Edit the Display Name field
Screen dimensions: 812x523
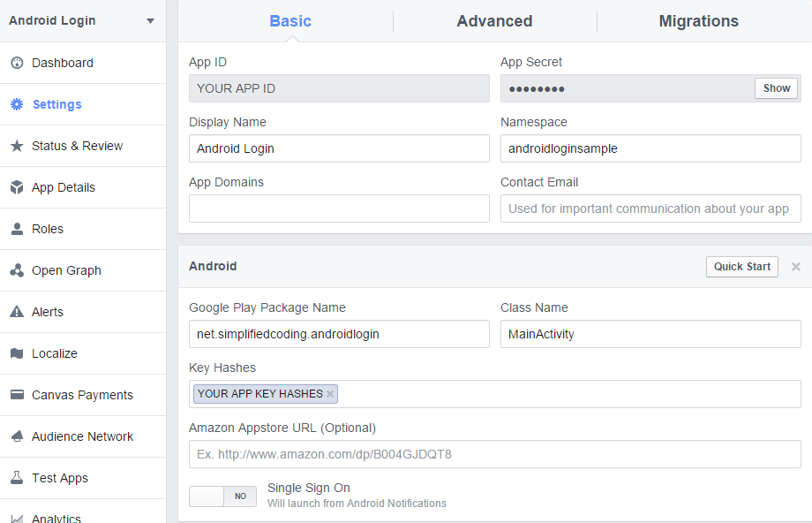pyautogui.click(x=339, y=148)
